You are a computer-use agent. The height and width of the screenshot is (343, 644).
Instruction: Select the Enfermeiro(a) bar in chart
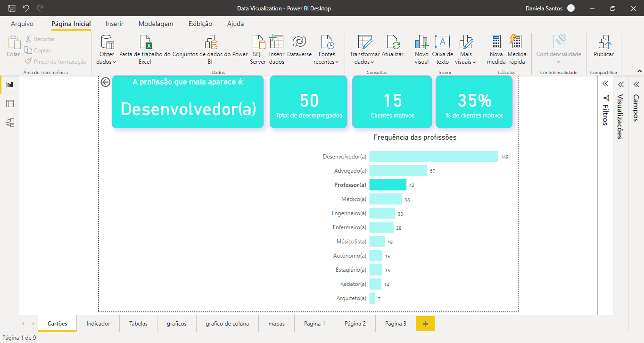click(381, 227)
